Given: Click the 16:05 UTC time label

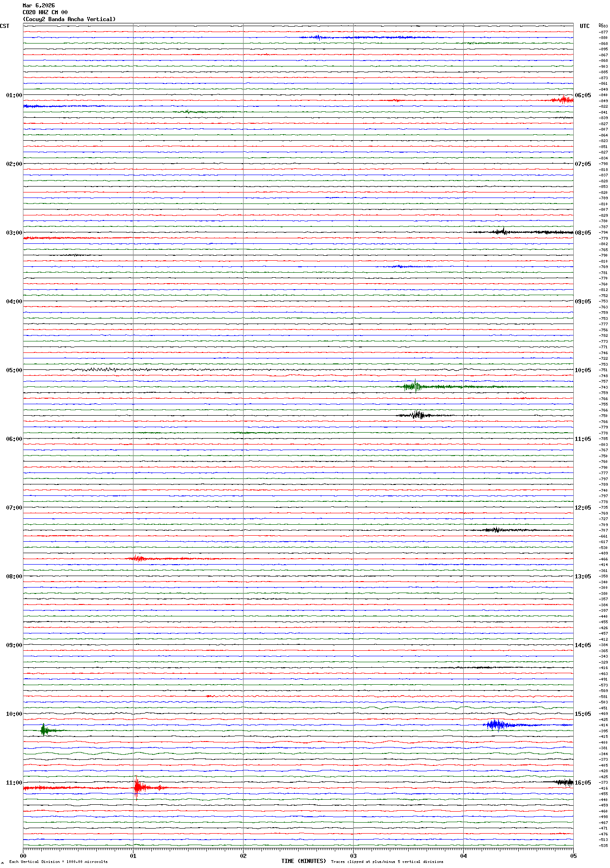Looking at the screenshot, I should click(583, 783).
